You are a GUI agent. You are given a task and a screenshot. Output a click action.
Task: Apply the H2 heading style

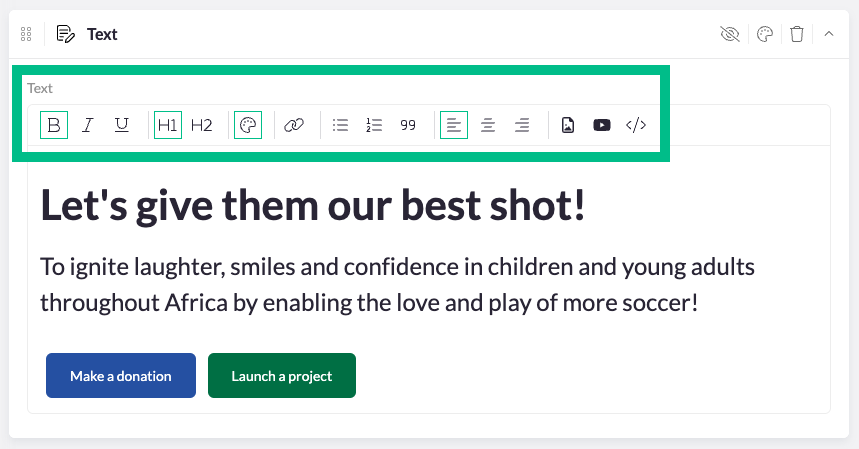(x=202, y=125)
